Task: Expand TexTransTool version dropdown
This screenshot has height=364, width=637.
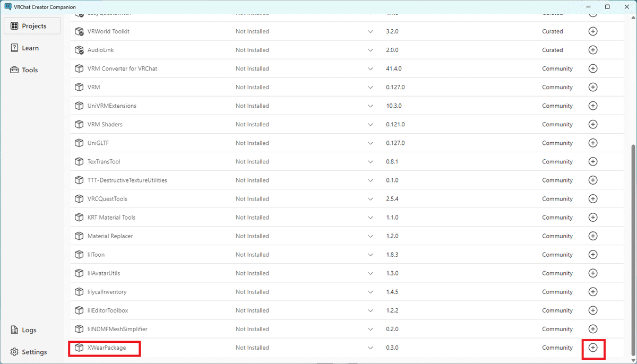Action: click(x=371, y=161)
